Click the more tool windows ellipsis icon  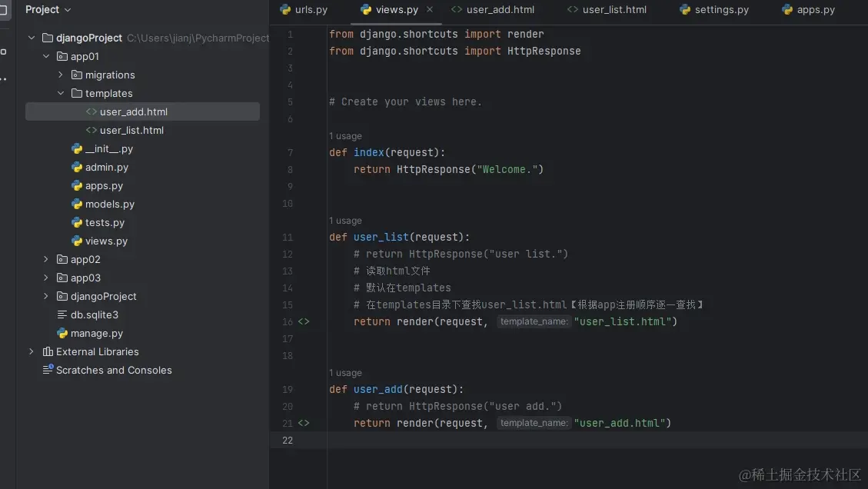3,79
